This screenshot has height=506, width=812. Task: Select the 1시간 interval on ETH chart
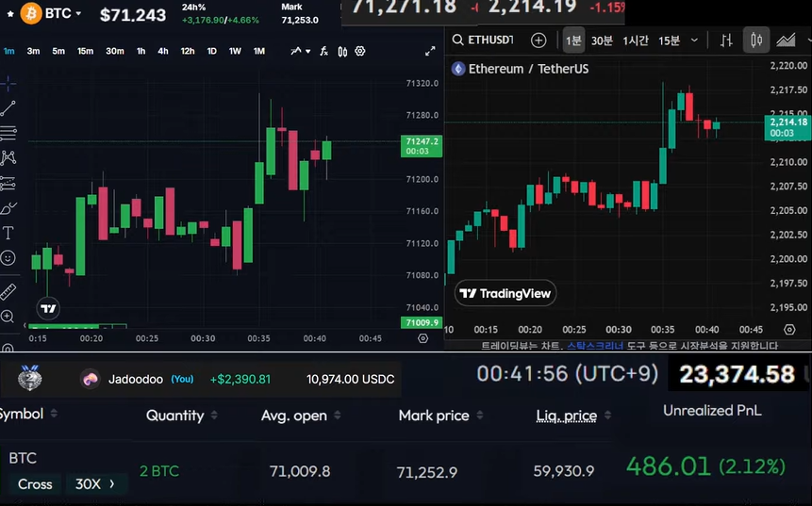click(x=636, y=41)
